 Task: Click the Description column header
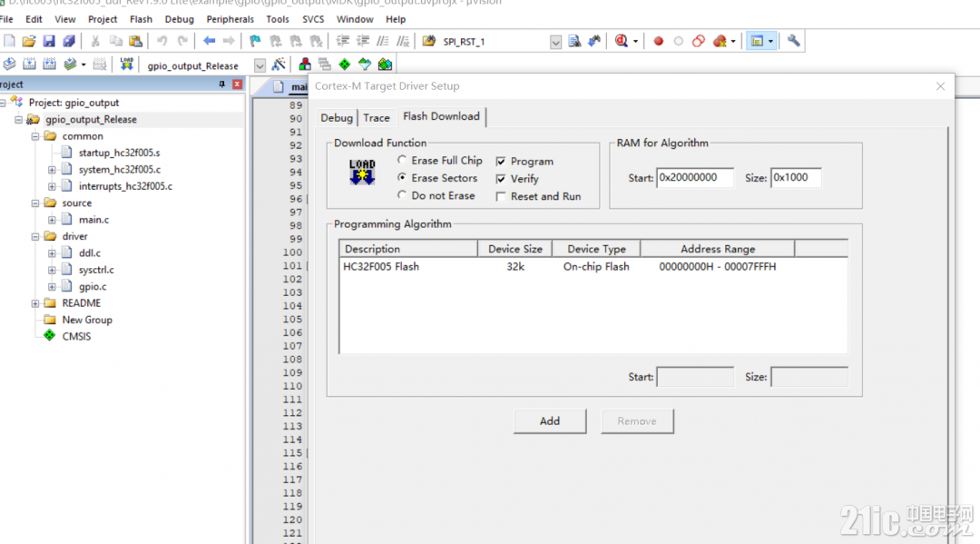tap(408, 249)
